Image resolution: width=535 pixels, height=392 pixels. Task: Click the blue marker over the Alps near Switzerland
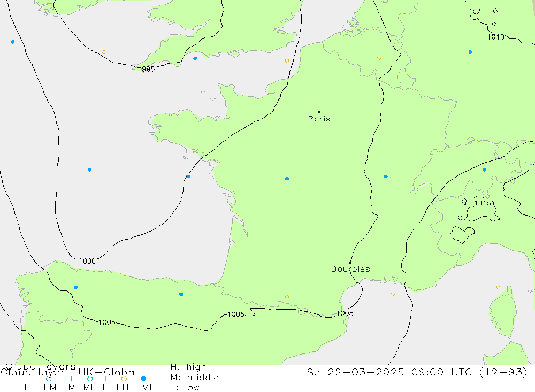[x=484, y=170]
